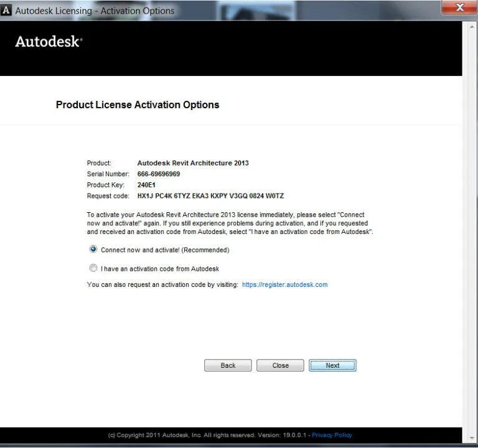Click the serial number 666-69696969
This screenshot has width=478, height=448.
click(x=159, y=174)
